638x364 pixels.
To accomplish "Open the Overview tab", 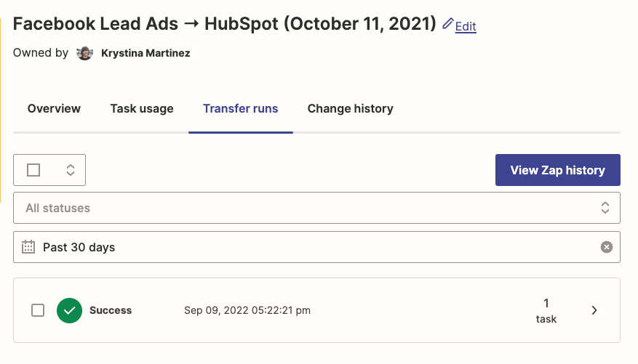I will coord(54,108).
